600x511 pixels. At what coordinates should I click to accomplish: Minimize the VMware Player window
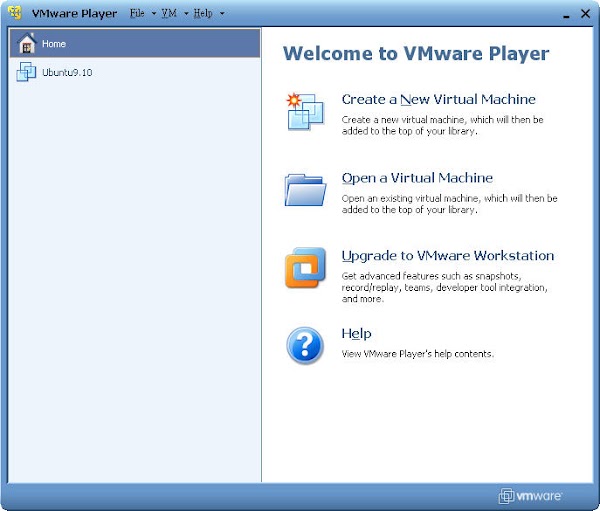pyautogui.click(x=566, y=15)
